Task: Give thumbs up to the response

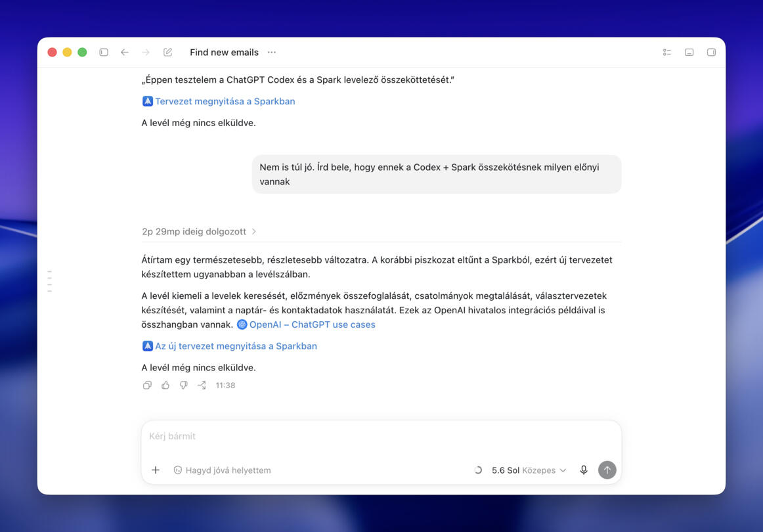Action: pyautogui.click(x=165, y=386)
